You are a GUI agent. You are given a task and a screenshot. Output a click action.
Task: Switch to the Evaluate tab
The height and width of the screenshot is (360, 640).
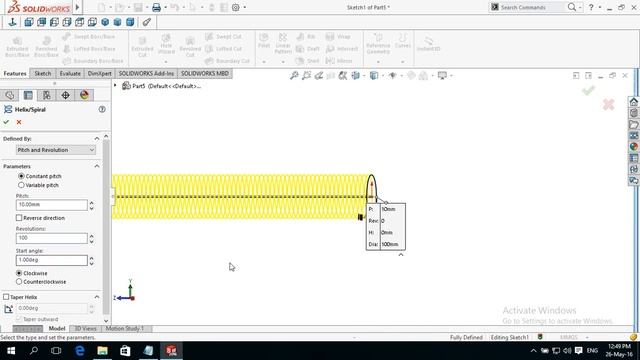pyautogui.click(x=70, y=73)
